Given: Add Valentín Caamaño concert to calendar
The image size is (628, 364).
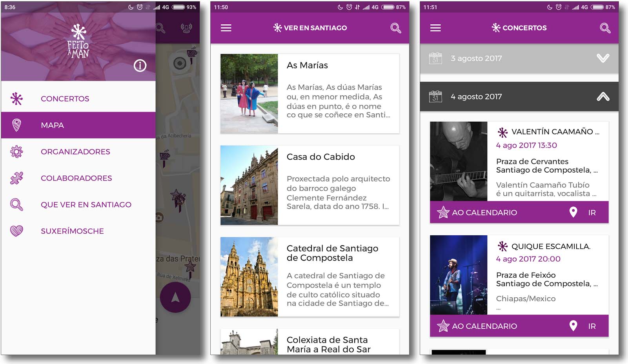Looking at the screenshot, I should coord(477,213).
